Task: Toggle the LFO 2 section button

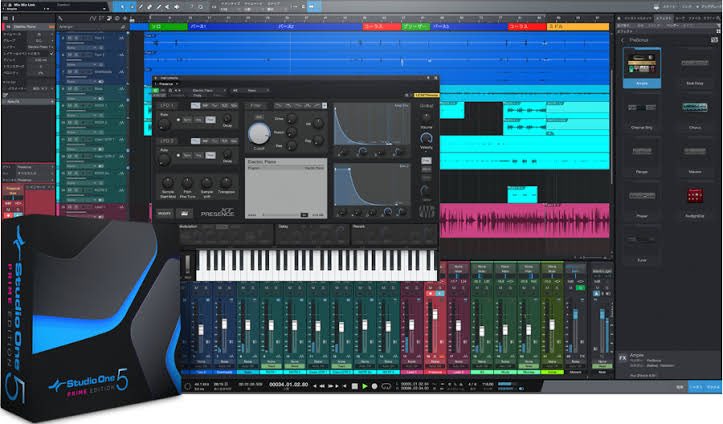Action: point(167,141)
